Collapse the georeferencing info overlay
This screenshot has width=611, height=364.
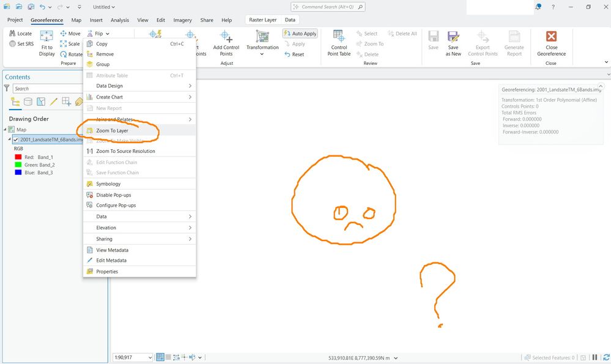point(601,86)
